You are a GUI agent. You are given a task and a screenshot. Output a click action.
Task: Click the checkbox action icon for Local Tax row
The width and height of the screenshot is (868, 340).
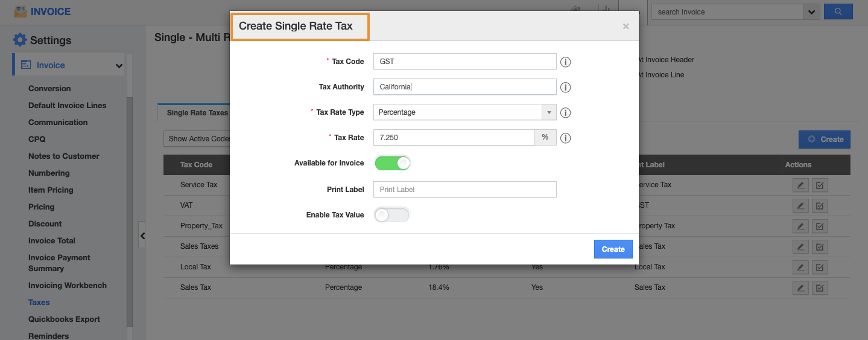820,268
